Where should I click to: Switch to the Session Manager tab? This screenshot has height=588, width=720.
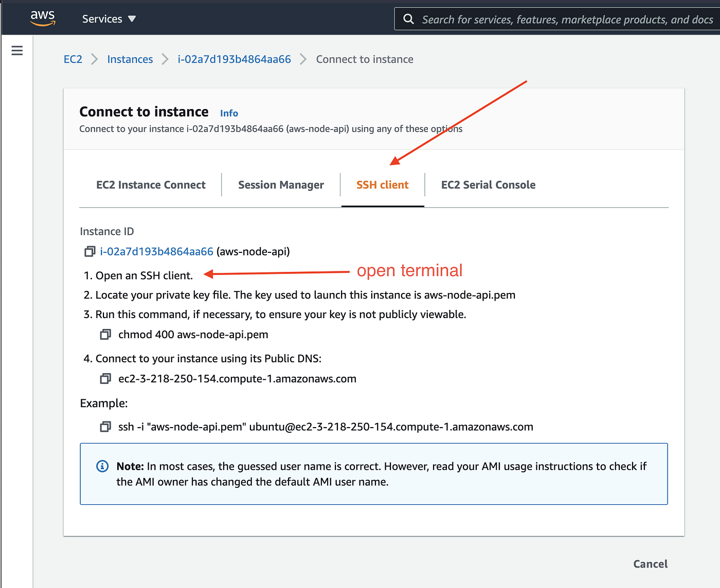tap(281, 185)
